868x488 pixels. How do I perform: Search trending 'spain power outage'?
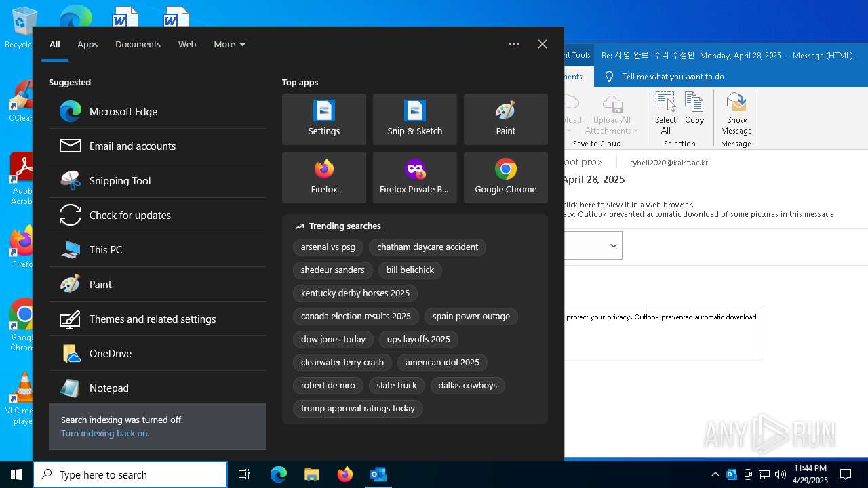(x=471, y=316)
